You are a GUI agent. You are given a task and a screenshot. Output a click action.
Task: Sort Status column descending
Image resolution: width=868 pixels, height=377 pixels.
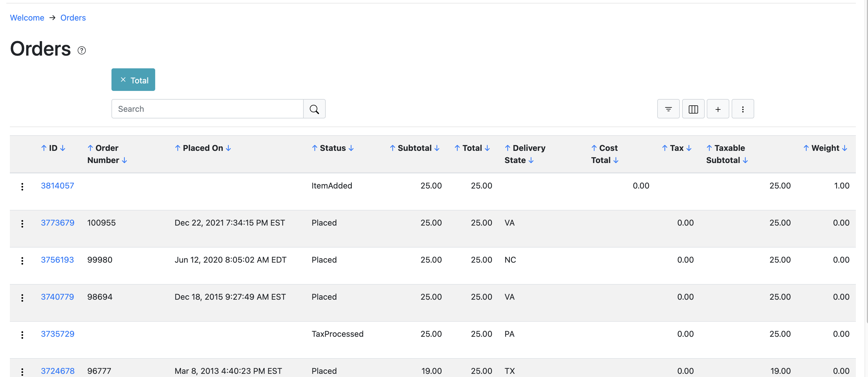pos(351,148)
